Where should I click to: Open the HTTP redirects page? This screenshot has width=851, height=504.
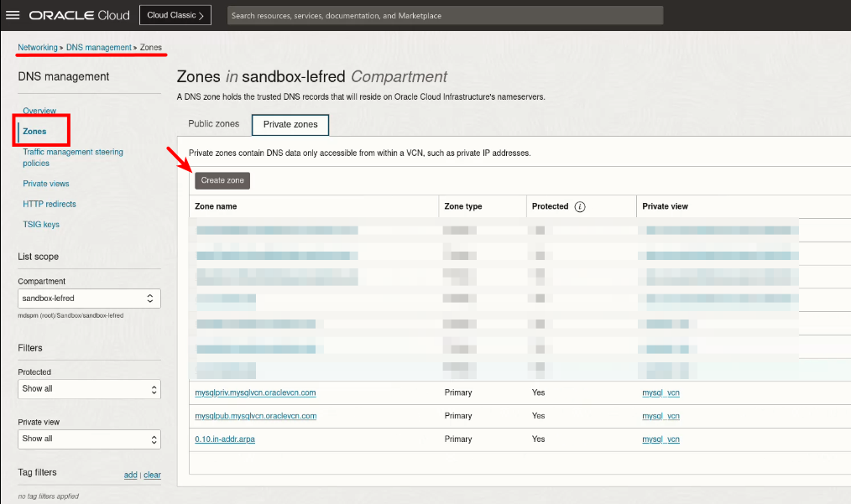[49, 204]
